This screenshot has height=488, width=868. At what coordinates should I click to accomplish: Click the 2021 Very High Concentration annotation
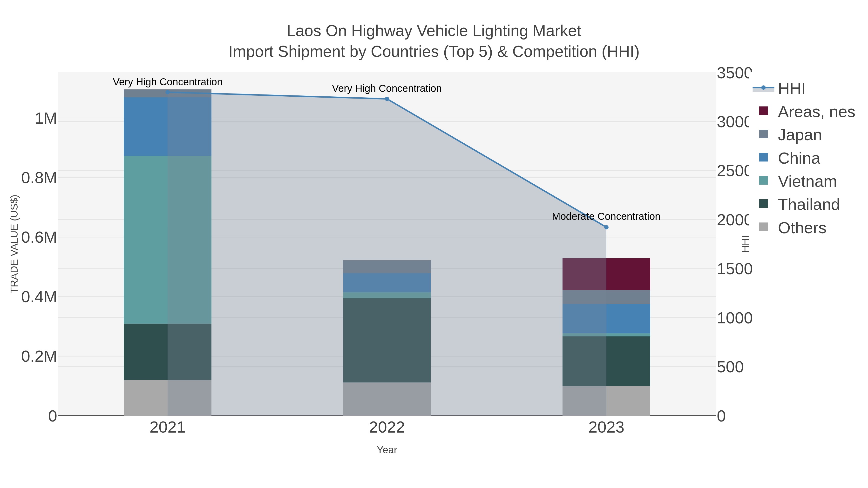[168, 82]
